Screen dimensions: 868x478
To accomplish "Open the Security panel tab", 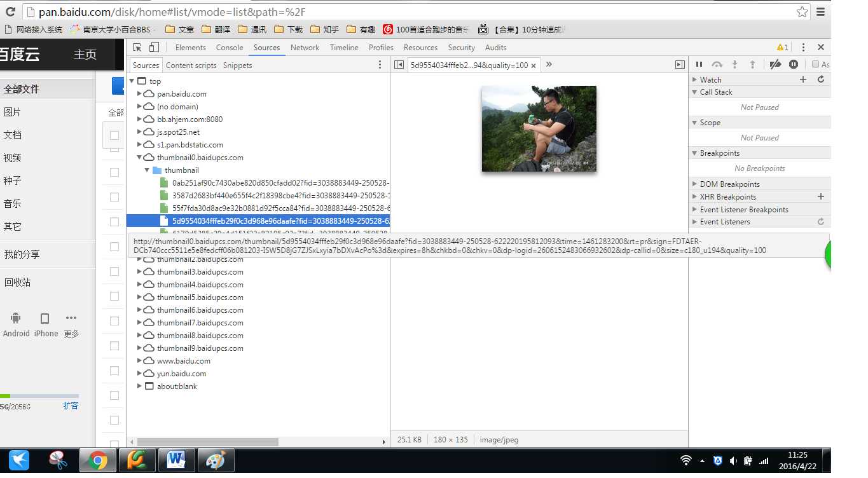I will pyautogui.click(x=461, y=48).
